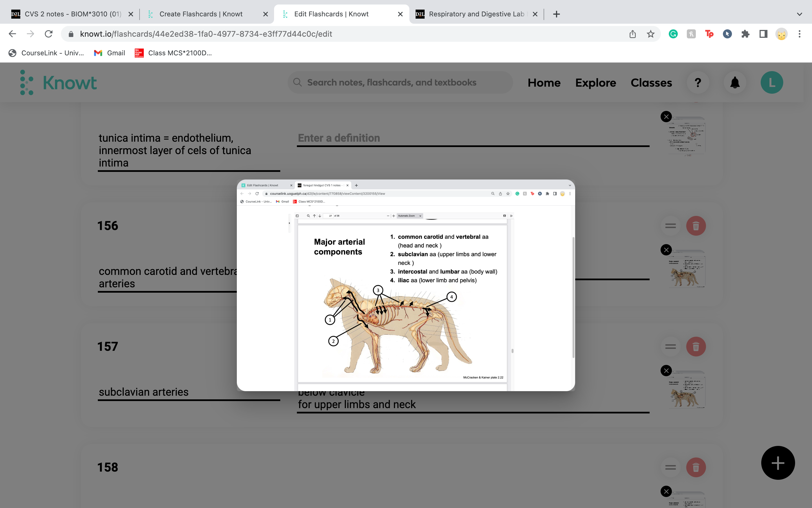The height and width of the screenshot is (508, 812).
Task: Toggle the browser side panel icon
Action: click(763, 34)
